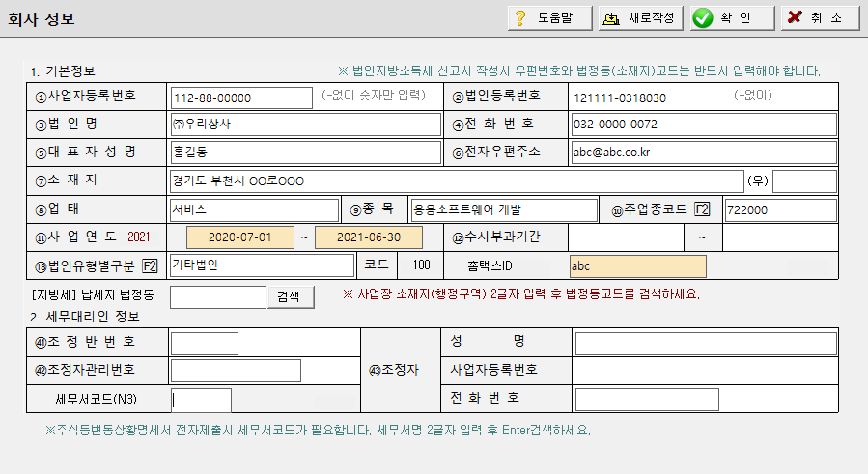Image resolution: width=868 pixels, height=474 pixels.
Task: Click the F2 icon beside 법인유형별구분
Action: click(150, 266)
